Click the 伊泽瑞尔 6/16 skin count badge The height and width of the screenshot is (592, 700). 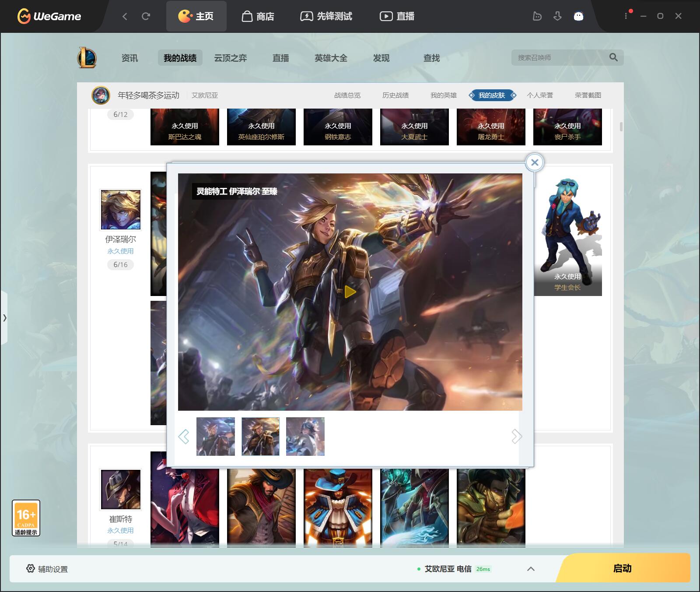(120, 264)
